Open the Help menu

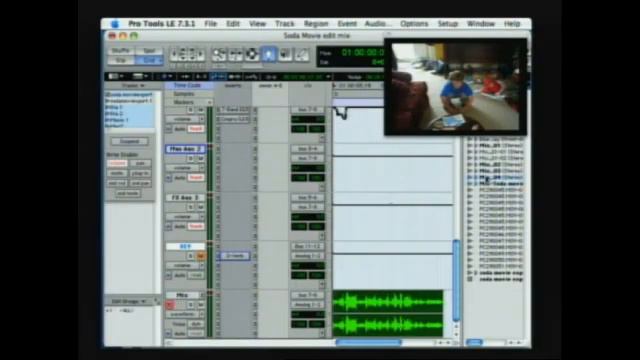point(512,24)
